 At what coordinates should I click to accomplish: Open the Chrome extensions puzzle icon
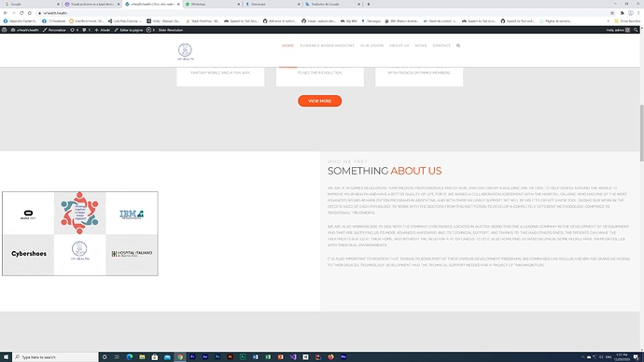tap(623, 13)
